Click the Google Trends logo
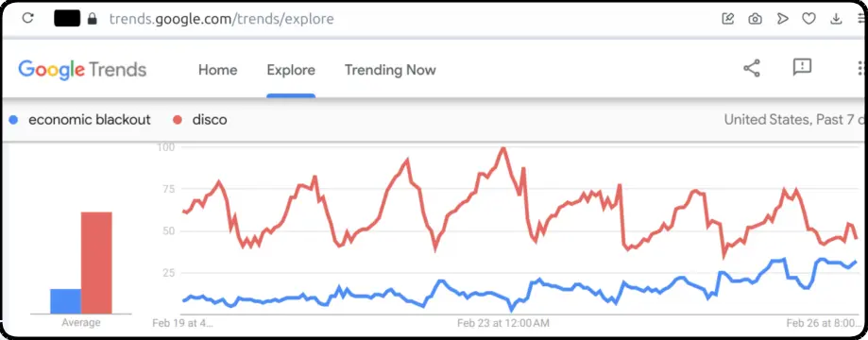 point(82,70)
